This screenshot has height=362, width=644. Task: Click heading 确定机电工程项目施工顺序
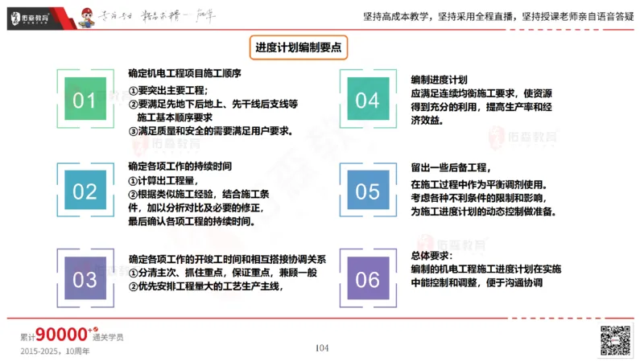[x=184, y=73]
